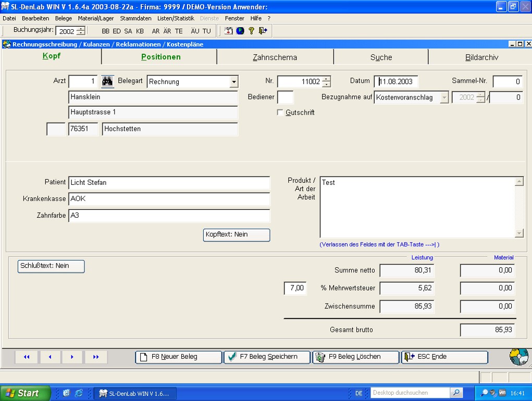This screenshot has width=532, height=401.
Task: Open the Bezugnahme auf dropdown
Action: tap(444, 97)
